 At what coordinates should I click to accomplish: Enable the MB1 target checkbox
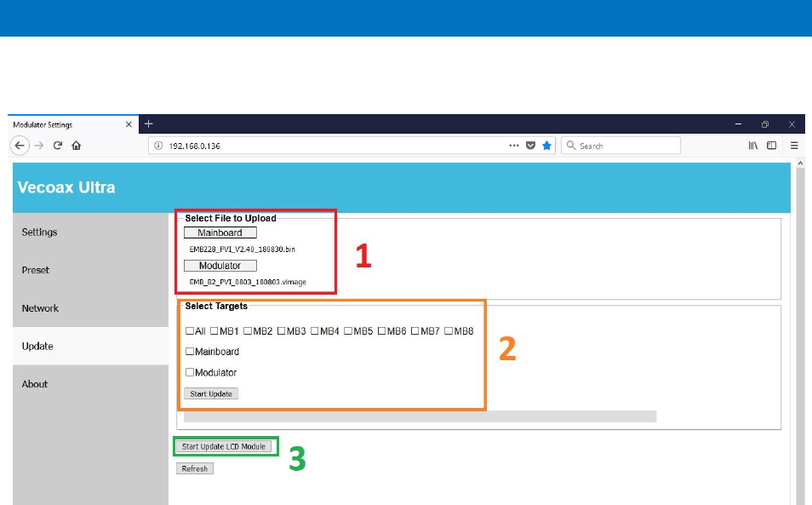(x=214, y=331)
